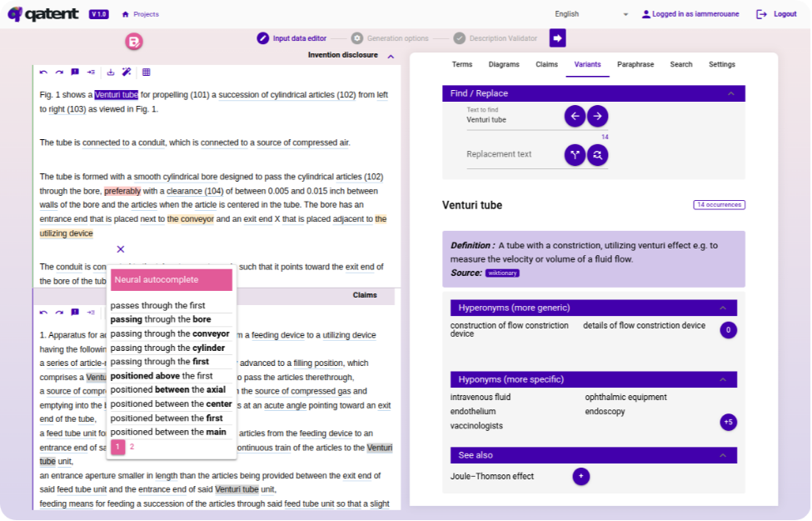Collapse Hyponyms (more specific) section
Image resolution: width=812 pixels, height=521 pixels.
tap(723, 380)
